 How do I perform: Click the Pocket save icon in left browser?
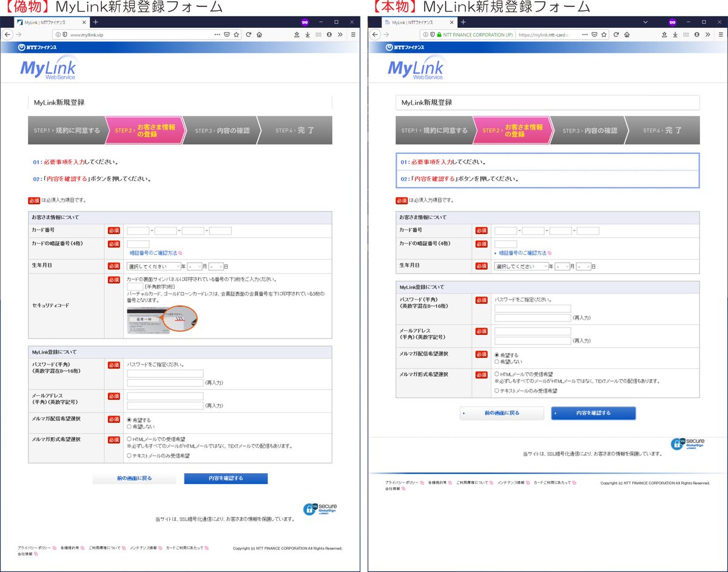coord(227,35)
